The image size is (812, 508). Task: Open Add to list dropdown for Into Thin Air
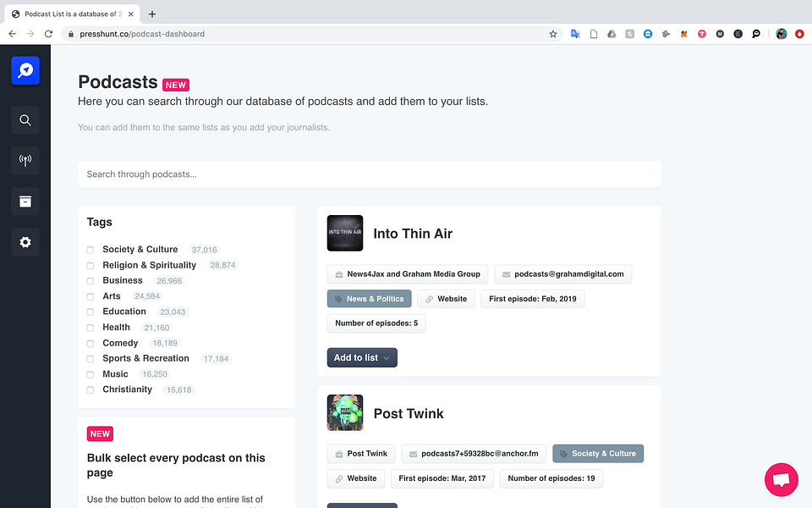click(x=362, y=357)
